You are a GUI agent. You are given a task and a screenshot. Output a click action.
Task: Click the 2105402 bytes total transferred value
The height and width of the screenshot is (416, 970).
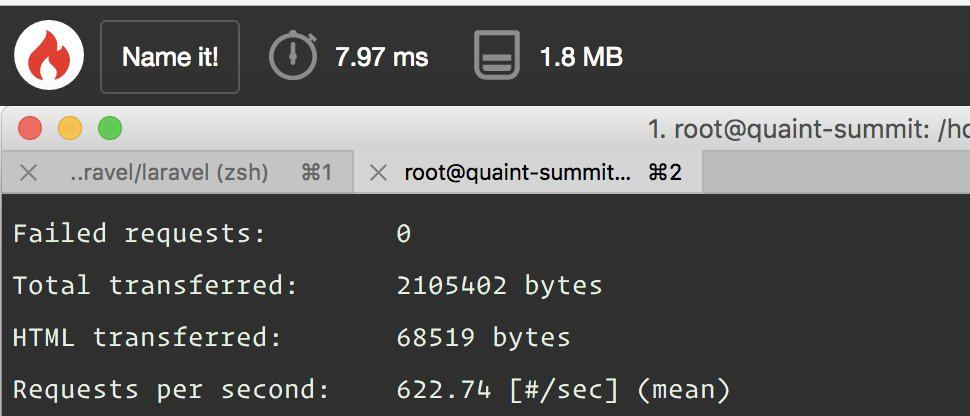499,286
